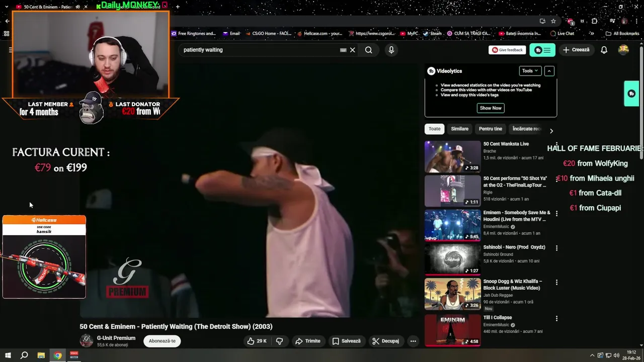This screenshot has height=362, width=644.
Task: Play the 50 Cent Wanksta Live thumbnail
Action: click(452, 156)
